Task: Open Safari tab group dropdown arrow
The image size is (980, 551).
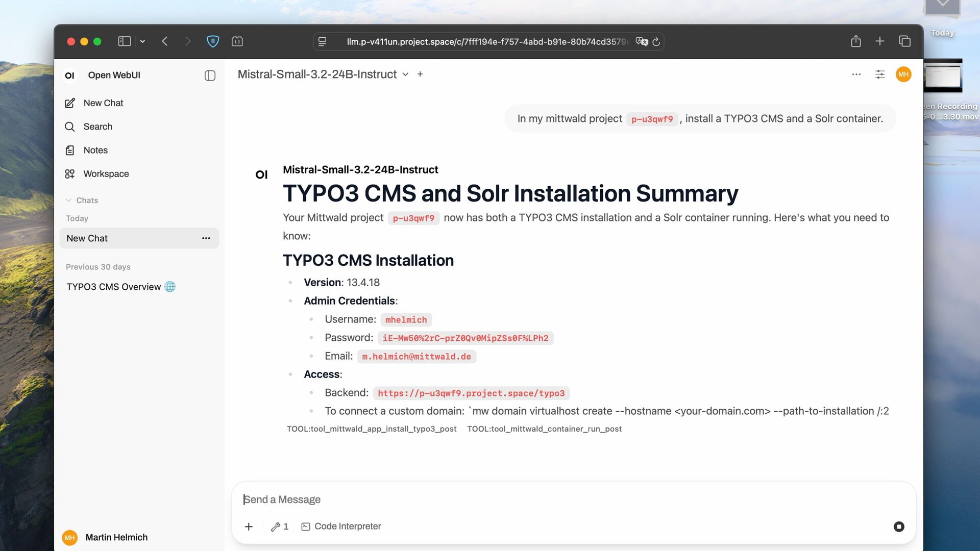Action: [142, 41]
